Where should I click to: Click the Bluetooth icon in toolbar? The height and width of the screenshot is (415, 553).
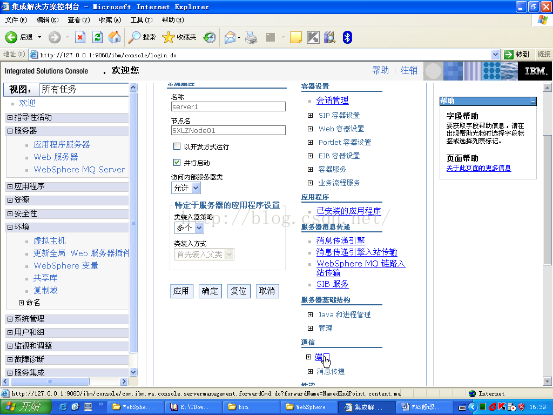pyautogui.click(x=347, y=37)
